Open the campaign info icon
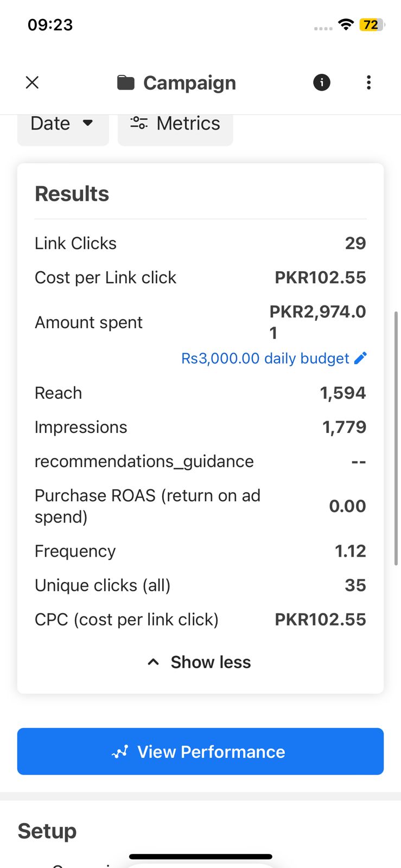 pyautogui.click(x=322, y=82)
